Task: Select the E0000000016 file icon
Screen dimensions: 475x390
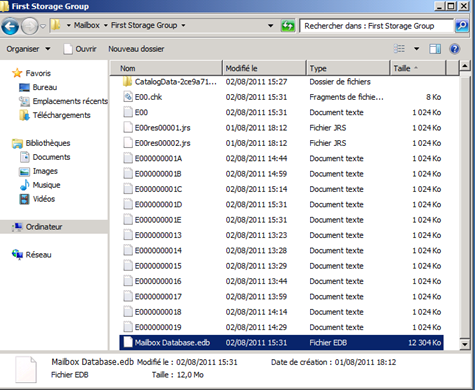Action: 128,281
